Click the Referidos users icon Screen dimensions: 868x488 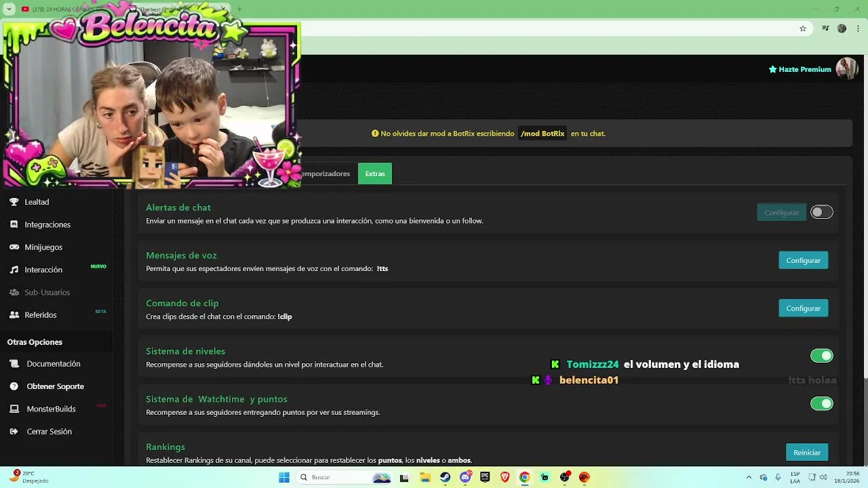pos(14,315)
